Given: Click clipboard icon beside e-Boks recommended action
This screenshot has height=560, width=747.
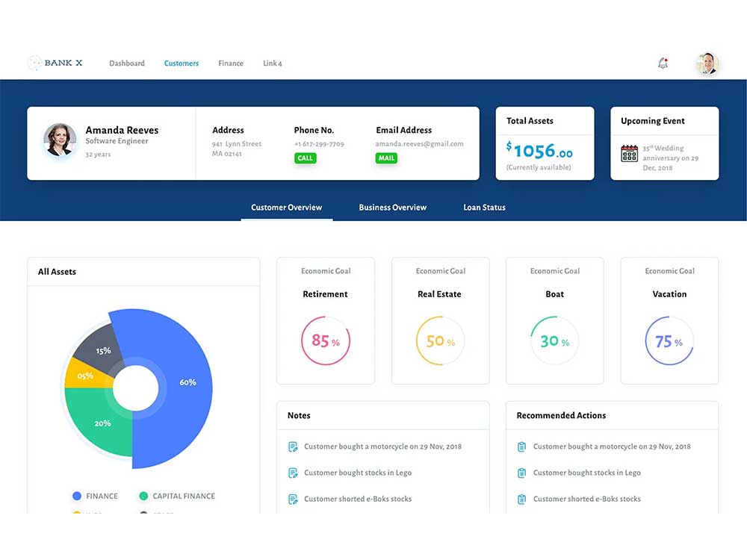Looking at the screenshot, I should point(521,499).
